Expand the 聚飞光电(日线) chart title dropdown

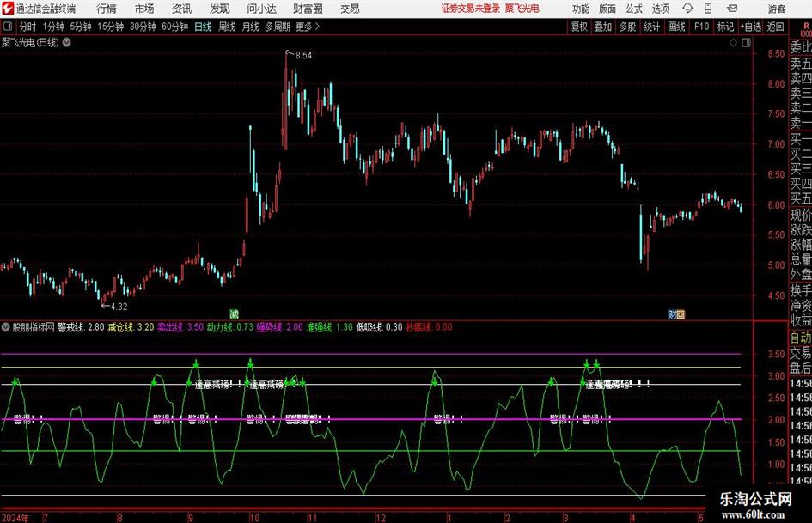pos(67,42)
